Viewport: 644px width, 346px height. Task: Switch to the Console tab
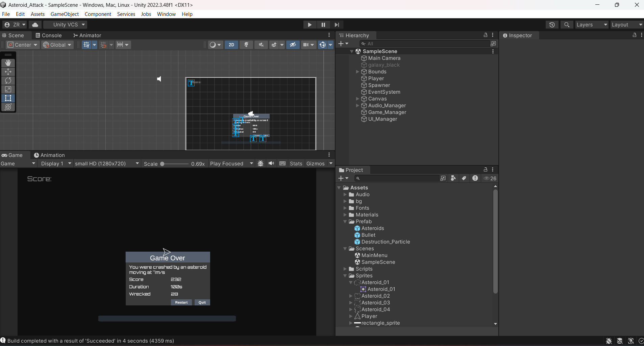pos(48,36)
